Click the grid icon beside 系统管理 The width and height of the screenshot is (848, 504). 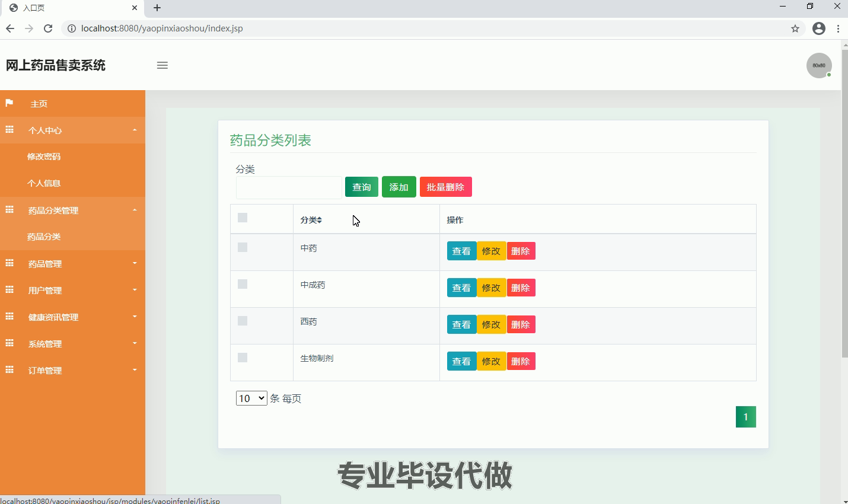pyautogui.click(x=9, y=343)
